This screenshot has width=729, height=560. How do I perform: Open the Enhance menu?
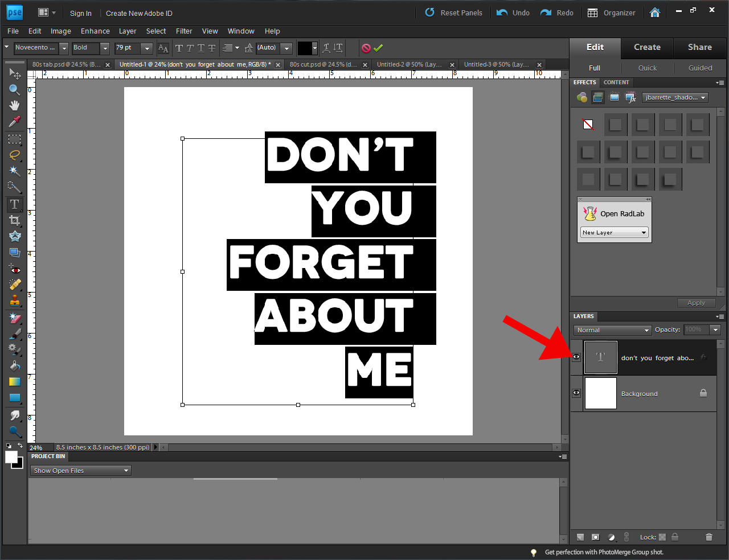coord(95,31)
